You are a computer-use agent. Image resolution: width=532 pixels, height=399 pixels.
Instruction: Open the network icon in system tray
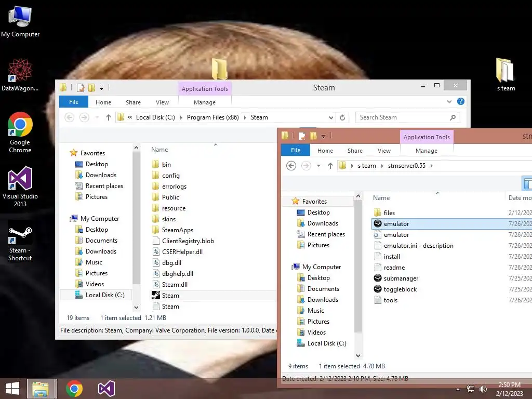[x=471, y=389]
